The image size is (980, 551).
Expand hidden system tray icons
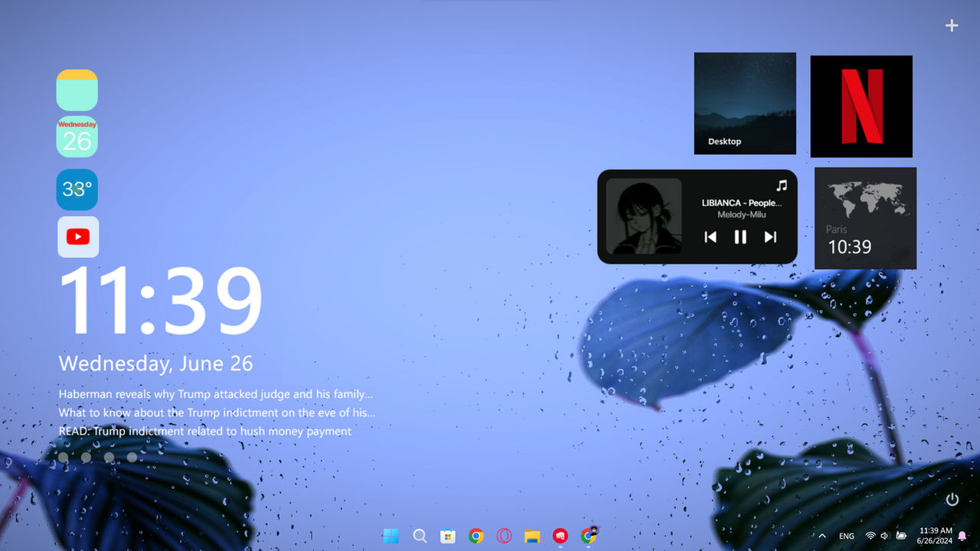(822, 536)
